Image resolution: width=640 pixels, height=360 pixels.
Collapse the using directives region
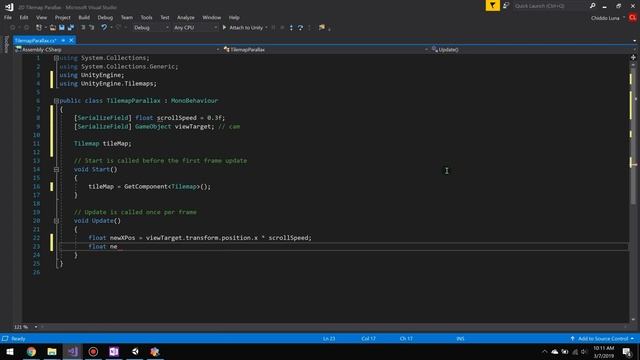click(x=56, y=58)
